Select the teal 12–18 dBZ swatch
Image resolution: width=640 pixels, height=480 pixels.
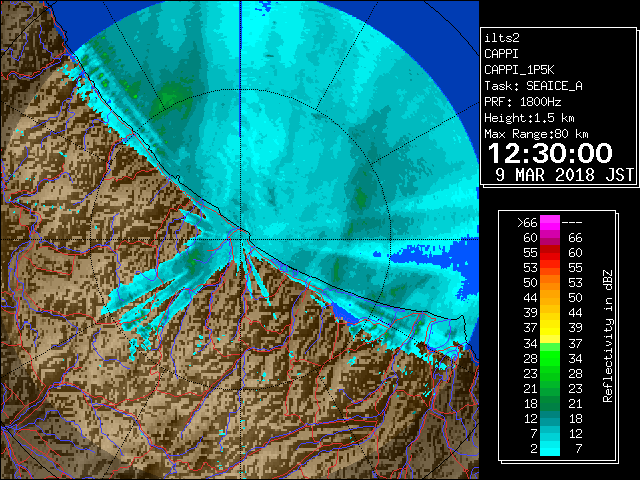(x=550, y=418)
